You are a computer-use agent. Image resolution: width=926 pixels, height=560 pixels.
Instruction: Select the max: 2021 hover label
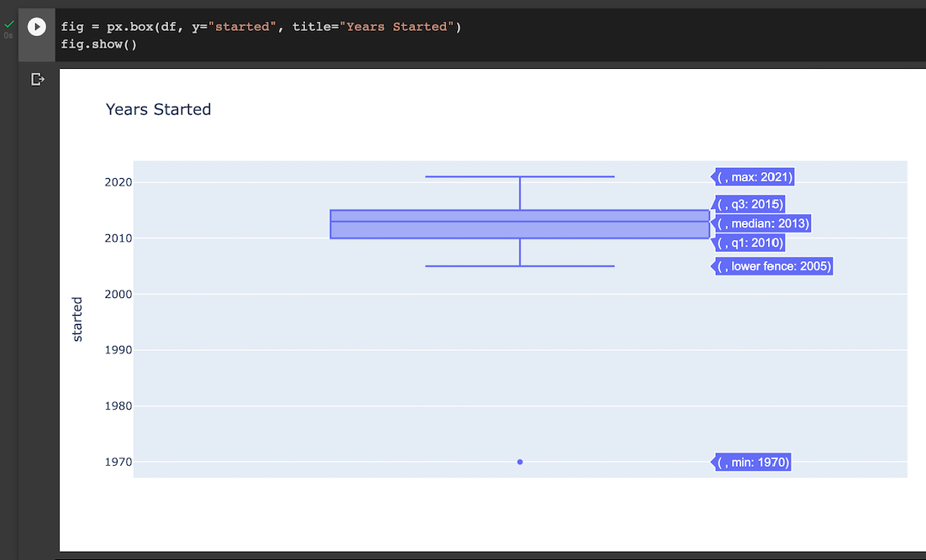[752, 176]
